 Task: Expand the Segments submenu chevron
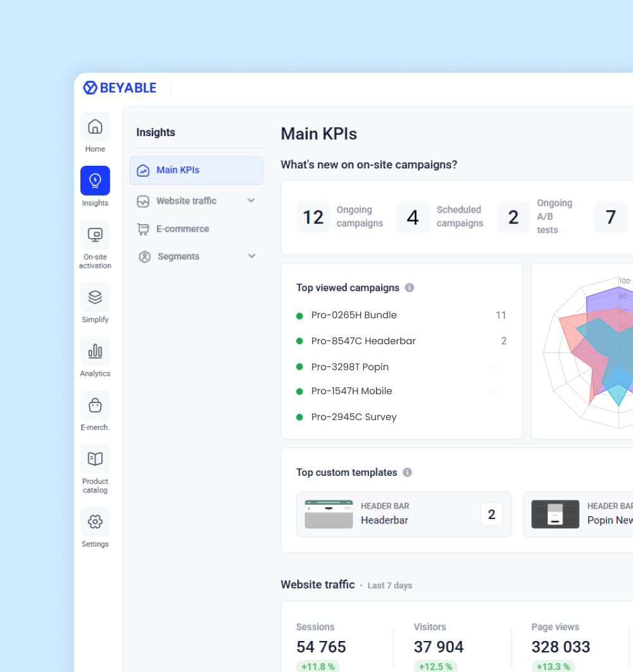click(x=252, y=256)
